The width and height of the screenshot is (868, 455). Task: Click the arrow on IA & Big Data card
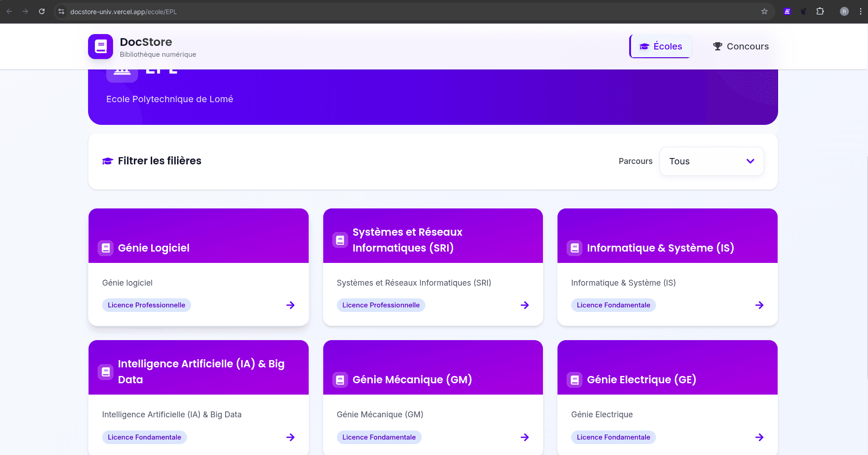291,437
